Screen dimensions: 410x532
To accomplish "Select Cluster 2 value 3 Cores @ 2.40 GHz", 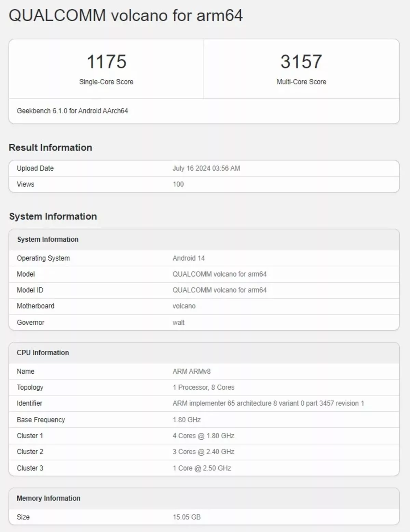I will [x=204, y=452].
